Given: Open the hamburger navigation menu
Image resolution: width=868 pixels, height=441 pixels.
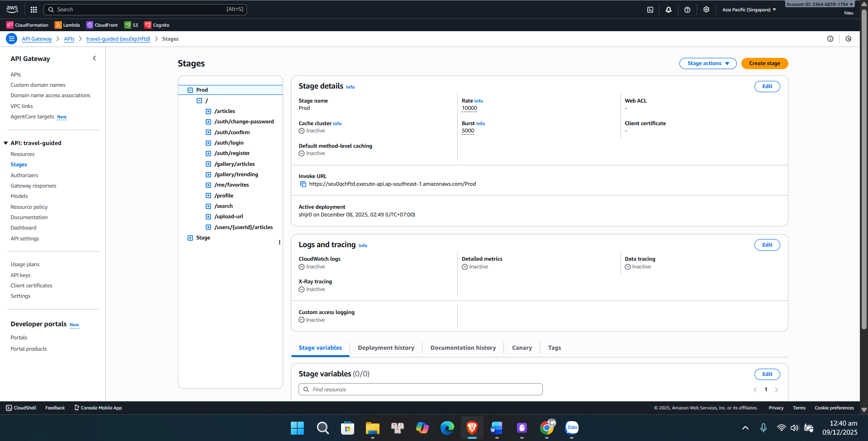Looking at the screenshot, I should pos(11,39).
